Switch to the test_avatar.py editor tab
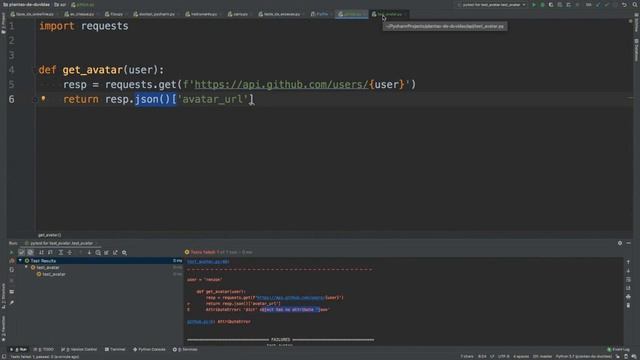The height and width of the screenshot is (360, 640). (389, 14)
